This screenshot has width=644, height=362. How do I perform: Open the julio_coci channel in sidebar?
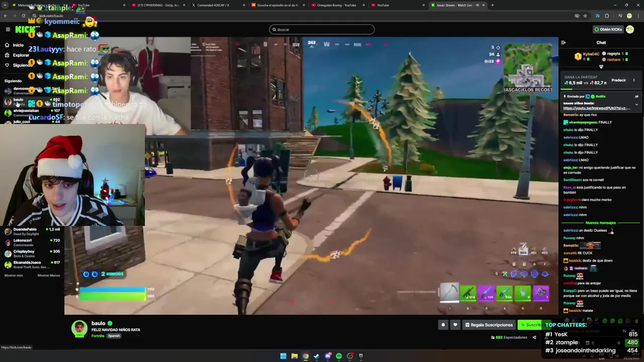pyautogui.click(x=31, y=121)
